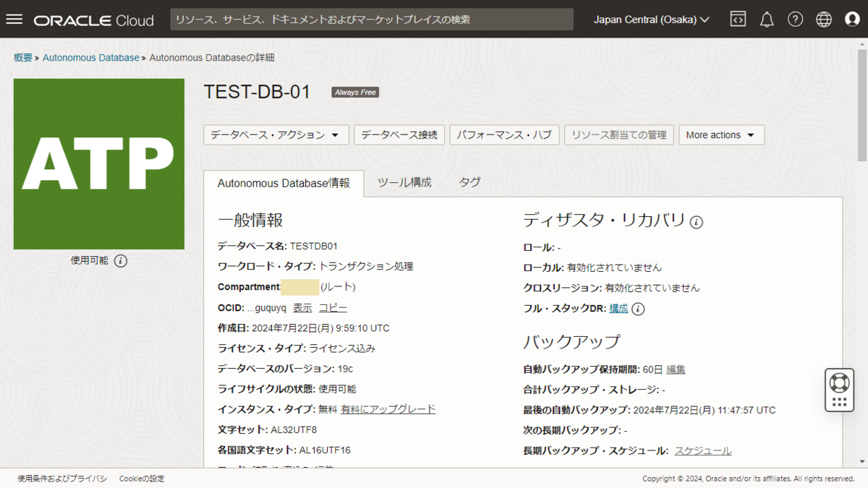The width and height of the screenshot is (868, 488).
Task: Click the OCID ...guquyq value
Action: click(266, 308)
